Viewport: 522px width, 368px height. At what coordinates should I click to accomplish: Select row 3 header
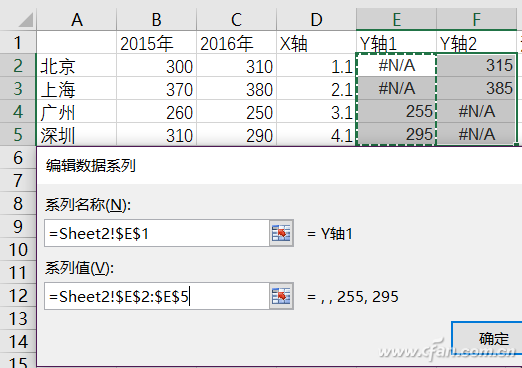(x=18, y=88)
